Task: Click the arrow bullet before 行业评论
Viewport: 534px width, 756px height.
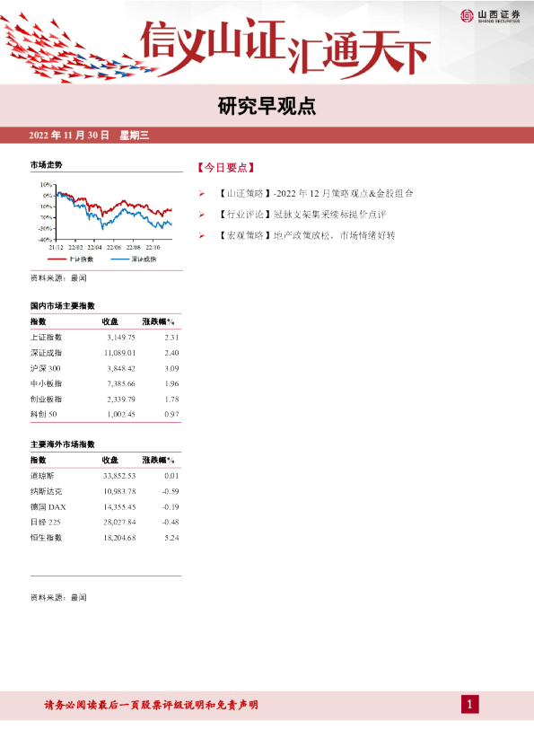Action: click(202, 215)
